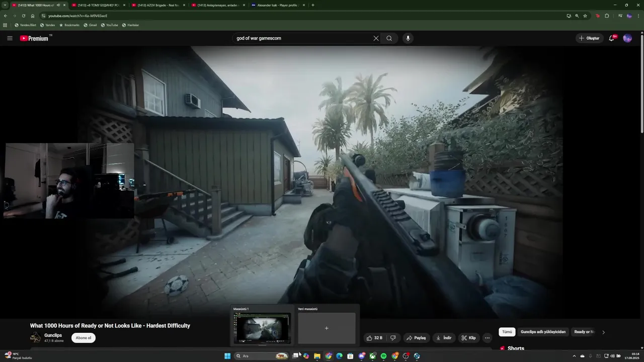Open the weather widget showing 16°C
644x362 pixels.
18,356
